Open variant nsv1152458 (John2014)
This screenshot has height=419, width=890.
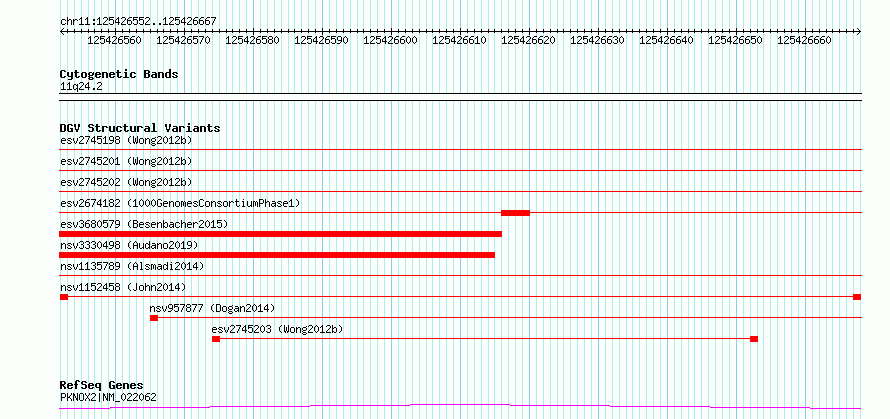tap(123, 287)
